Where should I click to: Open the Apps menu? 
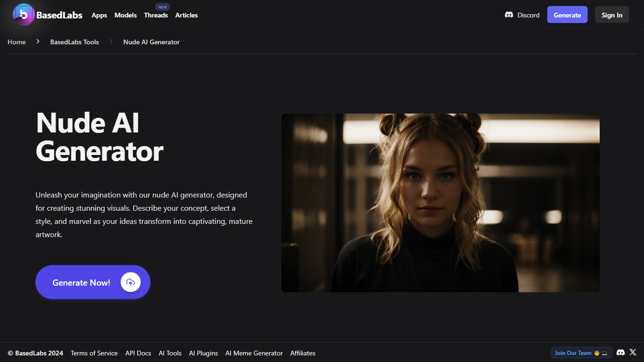[99, 15]
